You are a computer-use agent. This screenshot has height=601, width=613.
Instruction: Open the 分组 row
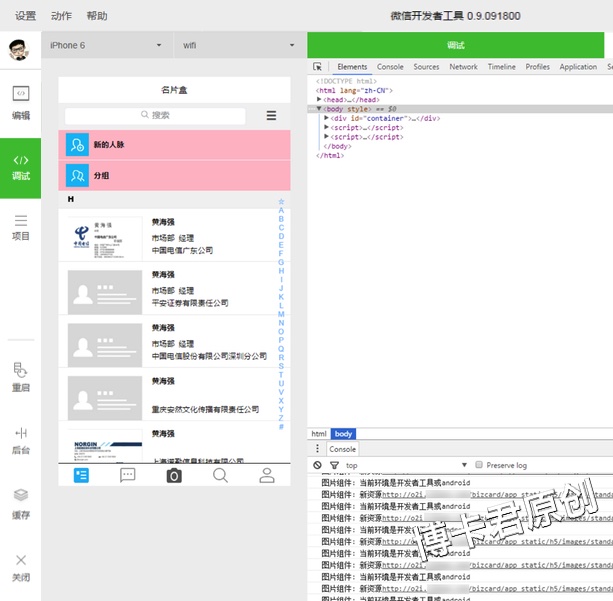[174, 176]
